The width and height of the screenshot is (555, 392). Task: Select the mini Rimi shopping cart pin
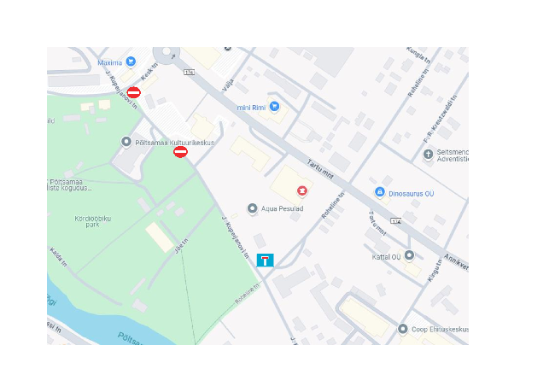click(x=274, y=106)
